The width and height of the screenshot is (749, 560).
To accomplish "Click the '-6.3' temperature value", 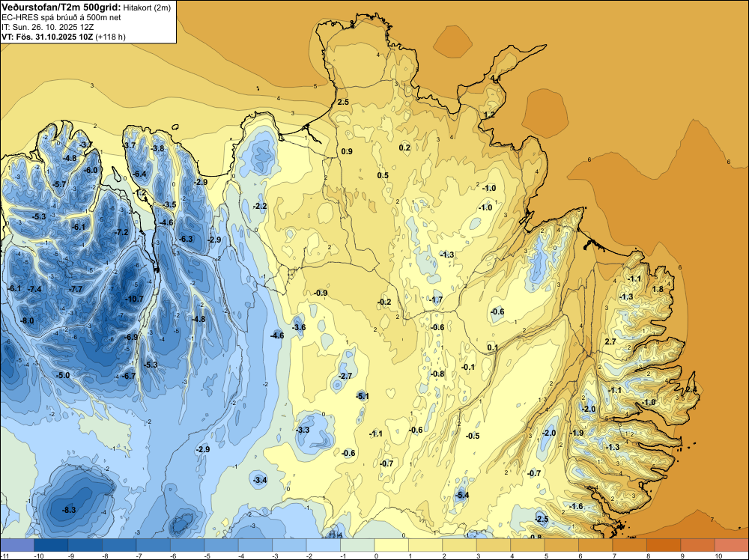I will click(x=186, y=239).
